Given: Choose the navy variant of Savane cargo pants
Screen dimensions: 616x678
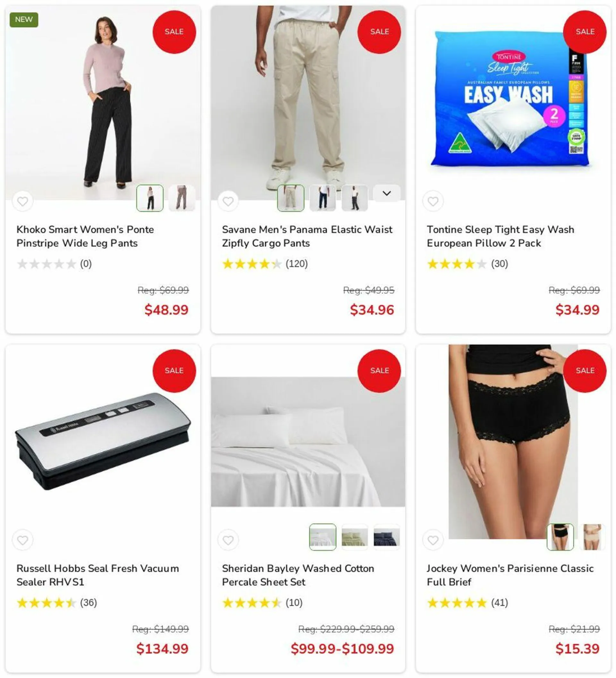Looking at the screenshot, I should (323, 198).
